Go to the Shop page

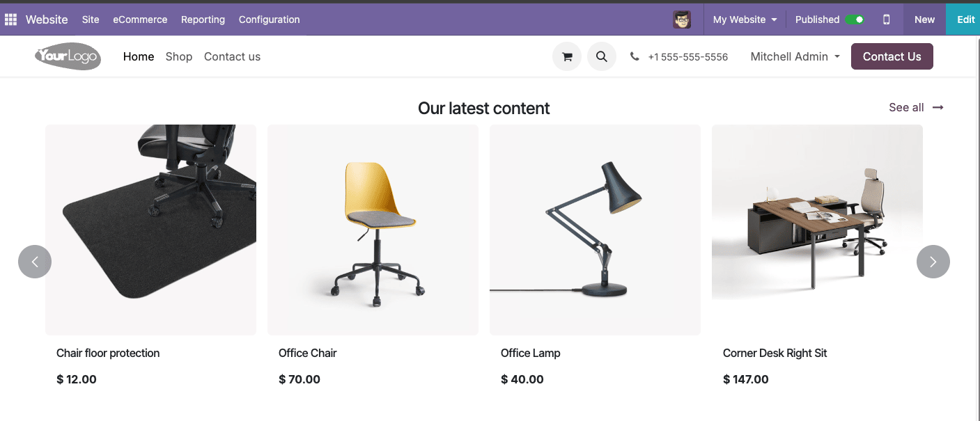[x=179, y=57]
